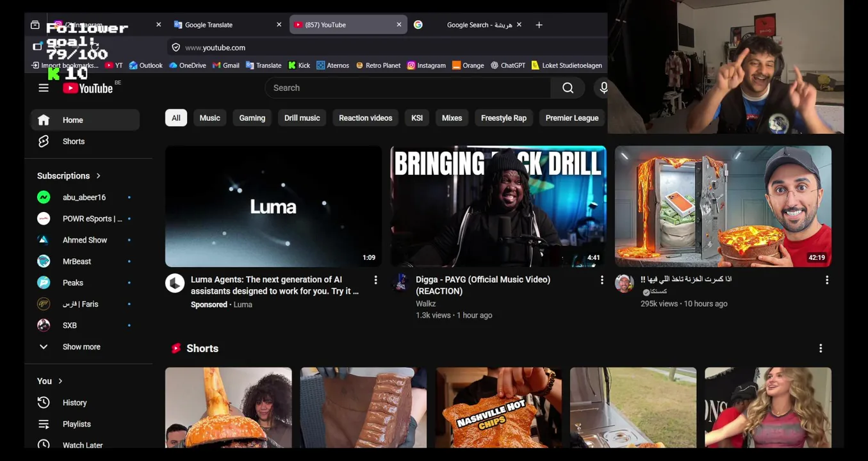868x461 pixels.
Task: Open Ahmed Show channel in sidebar
Action: click(x=85, y=240)
